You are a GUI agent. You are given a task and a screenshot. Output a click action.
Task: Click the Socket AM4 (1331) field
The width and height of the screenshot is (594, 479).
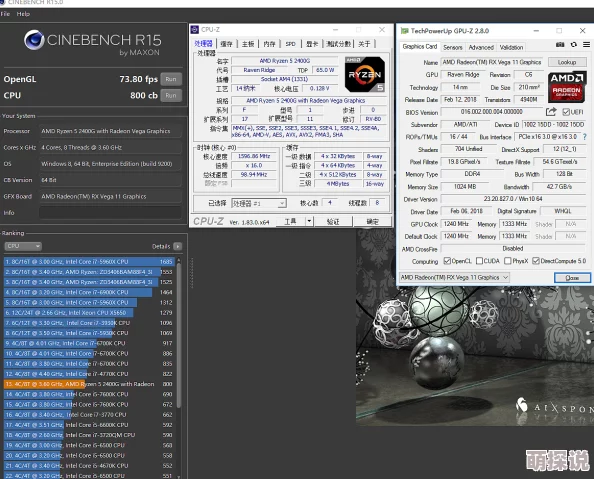point(284,79)
